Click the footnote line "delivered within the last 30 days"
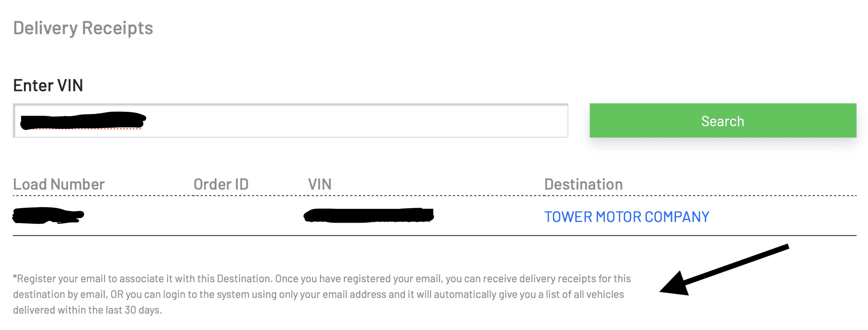 tap(88, 310)
